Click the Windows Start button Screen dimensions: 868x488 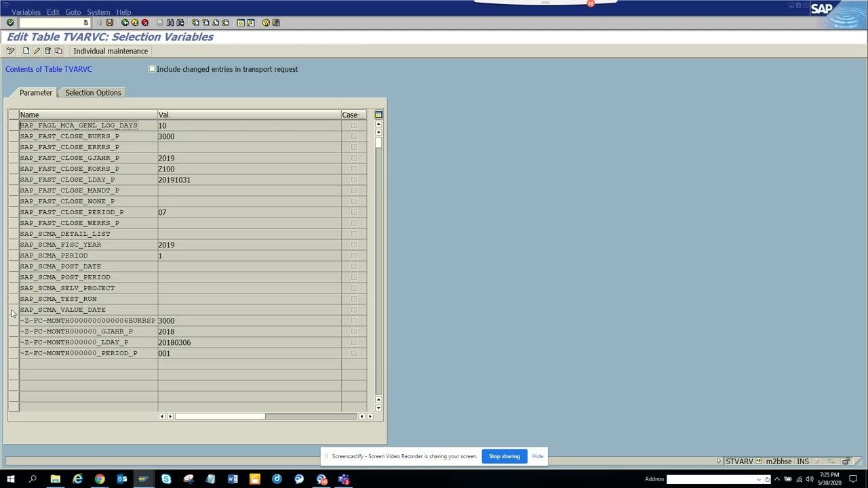tap(10, 479)
